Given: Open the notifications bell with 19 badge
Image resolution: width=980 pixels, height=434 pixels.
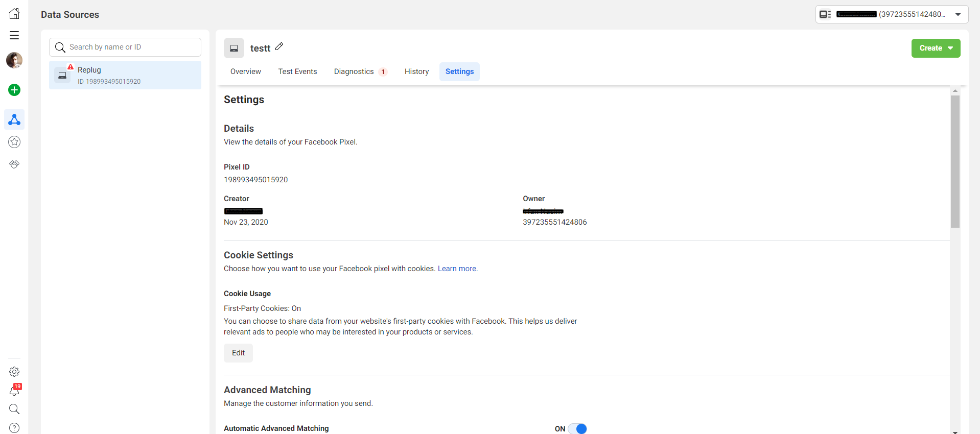Looking at the screenshot, I should point(14,391).
